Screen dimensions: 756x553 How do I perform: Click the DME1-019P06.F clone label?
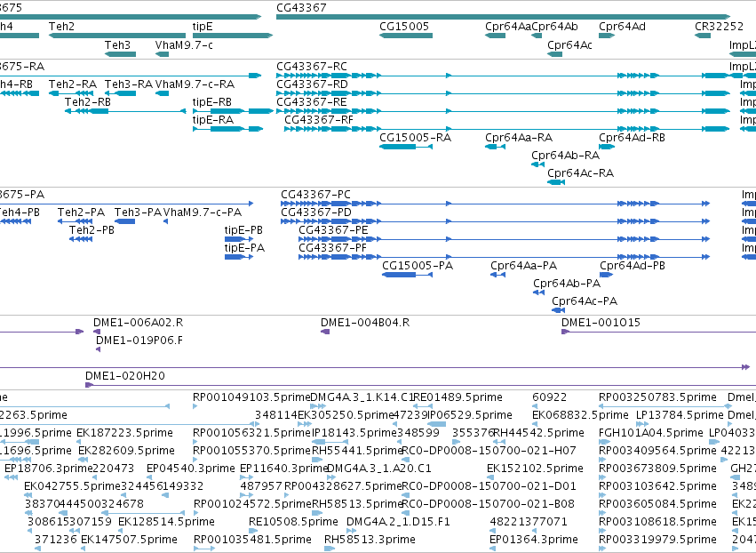(x=139, y=341)
